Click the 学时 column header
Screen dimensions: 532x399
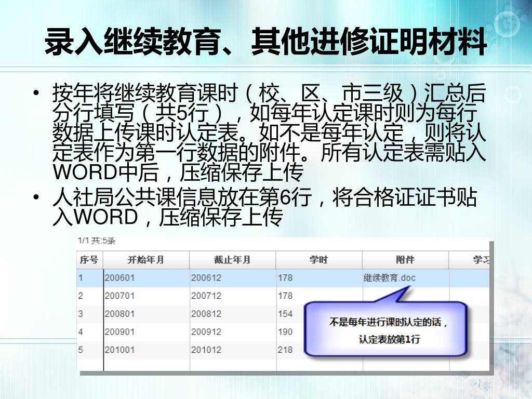click(319, 260)
